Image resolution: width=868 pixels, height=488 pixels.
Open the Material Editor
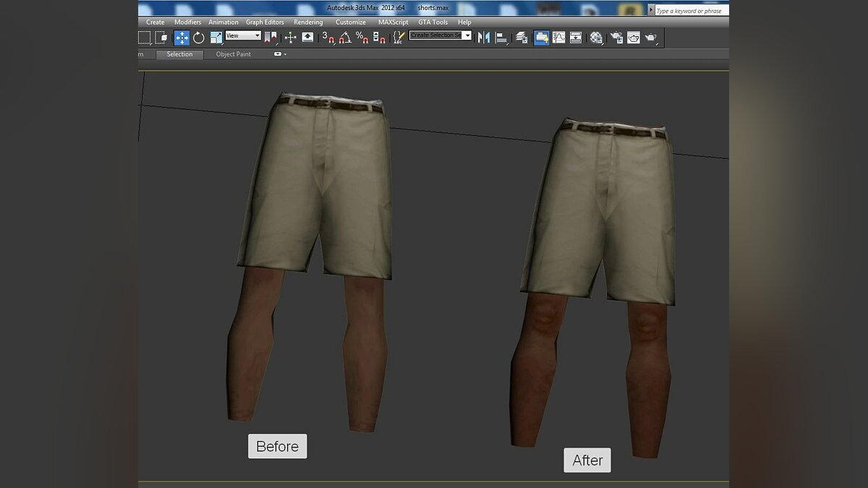pyautogui.click(x=596, y=38)
